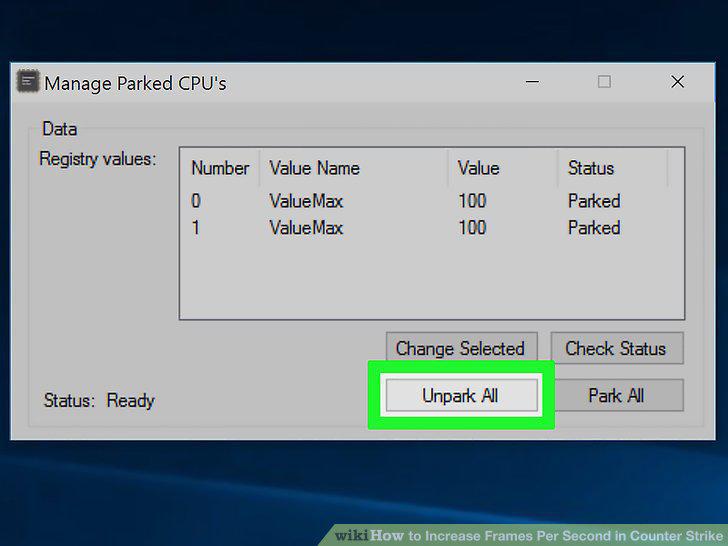This screenshot has height=546, width=728.
Task: Sort list by Number column header
Action: pos(220,168)
